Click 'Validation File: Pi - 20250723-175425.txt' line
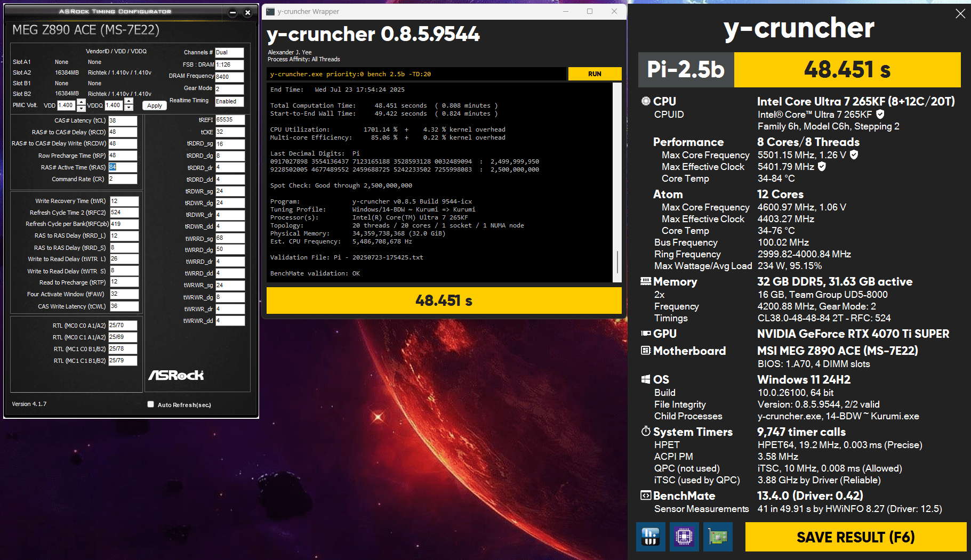Image resolution: width=971 pixels, height=560 pixels. pos(347,257)
